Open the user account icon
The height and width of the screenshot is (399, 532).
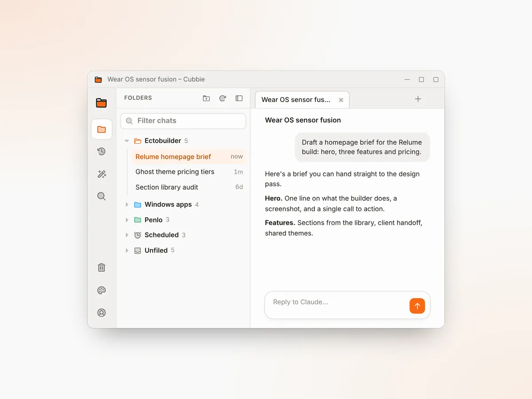(102, 313)
